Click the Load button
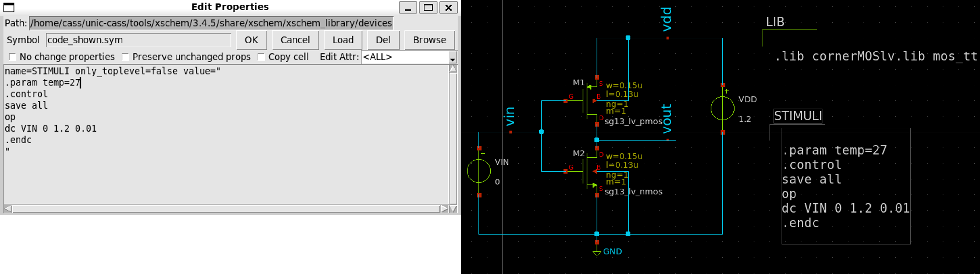This screenshot has height=274, width=980. [343, 40]
